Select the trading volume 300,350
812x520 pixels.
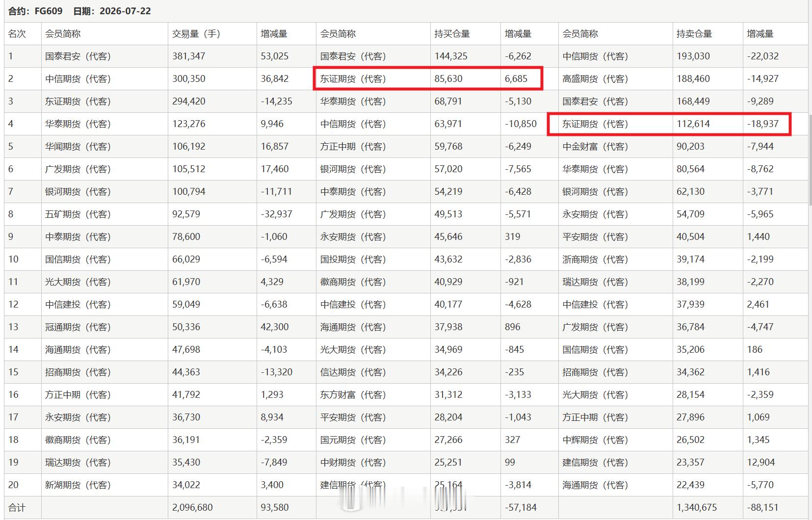click(189, 79)
